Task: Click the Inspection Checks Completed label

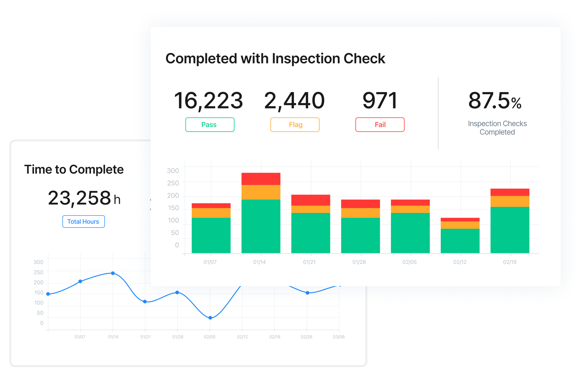Action: tap(497, 128)
